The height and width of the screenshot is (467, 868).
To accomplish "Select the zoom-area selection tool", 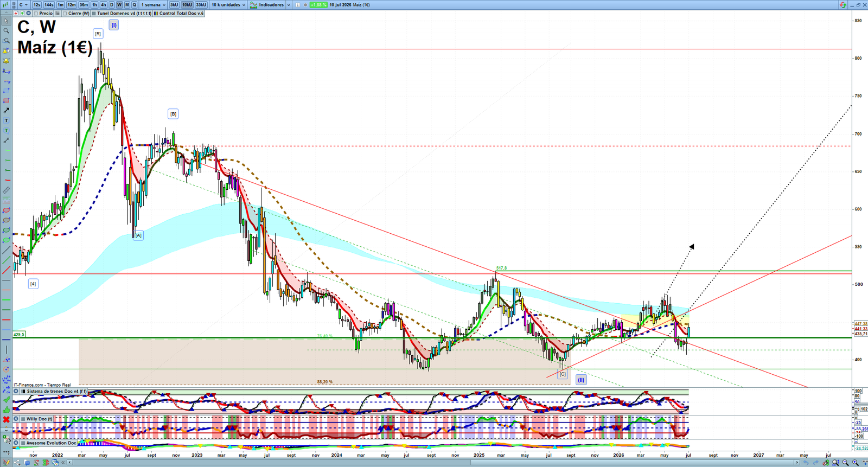I will pyautogui.click(x=6, y=41).
